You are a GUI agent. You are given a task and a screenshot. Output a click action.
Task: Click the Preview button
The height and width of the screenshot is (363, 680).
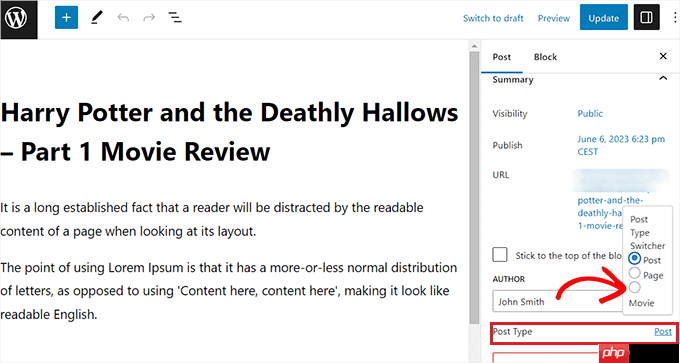[554, 18]
